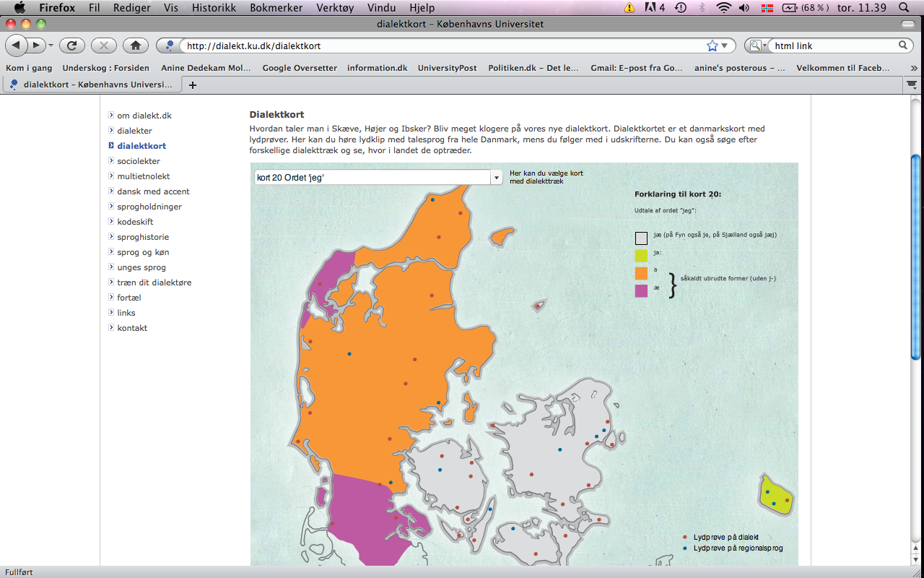Go to home page via house icon

[x=135, y=46]
